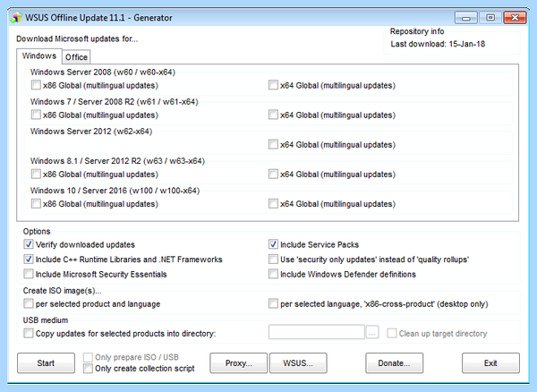Screen dimensions: 537x392
Task: Click the Donate... button
Action: click(394, 362)
